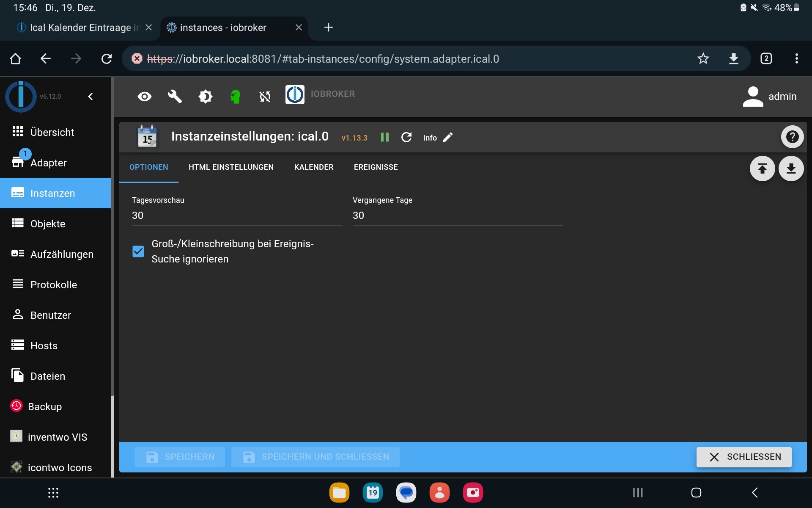Open the browser three-dot menu
Image resolution: width=812 pixels, height=508 pixels.
pyautogui.click(x=796, y=58)
